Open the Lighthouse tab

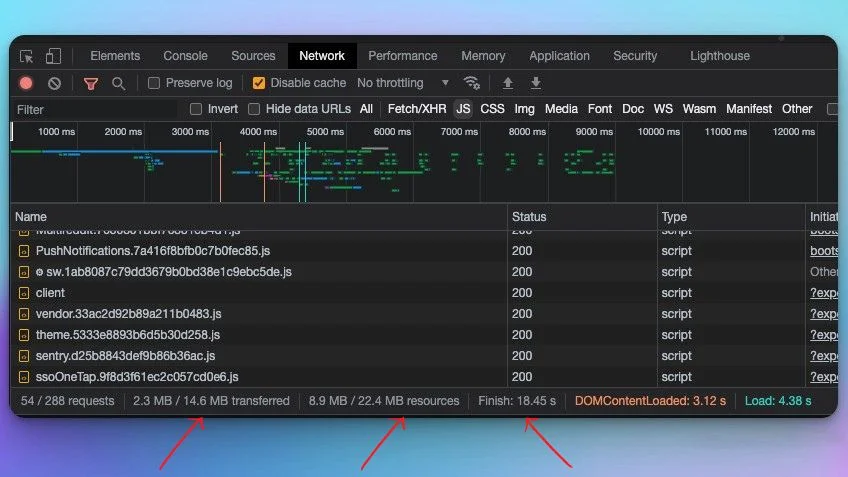point(720,56)
